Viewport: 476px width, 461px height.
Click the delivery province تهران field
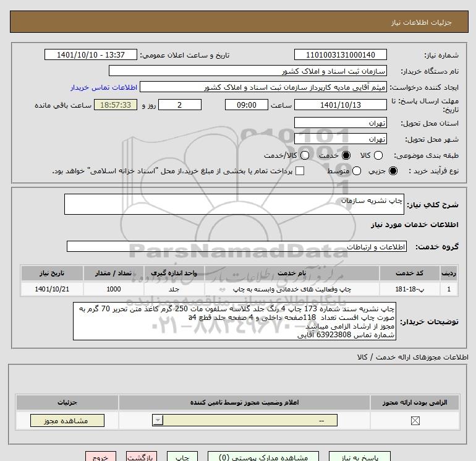coord(340,123)
